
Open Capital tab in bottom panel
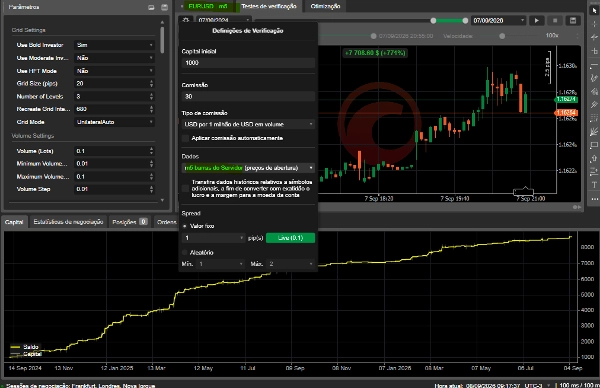click(14, 222)
